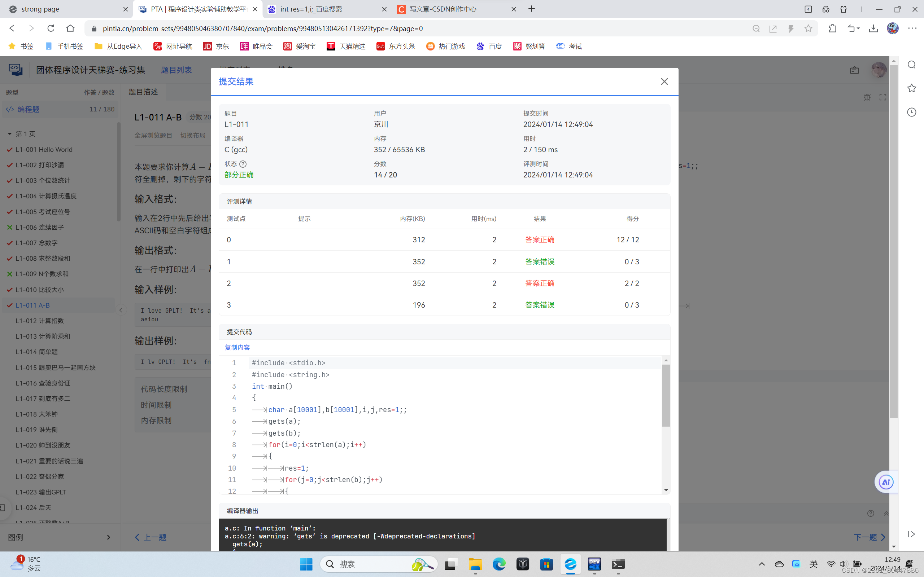Screen dimensions: 924x577
Task: Open the Dev-C++ taskbar icon
Action: [594, 564]
